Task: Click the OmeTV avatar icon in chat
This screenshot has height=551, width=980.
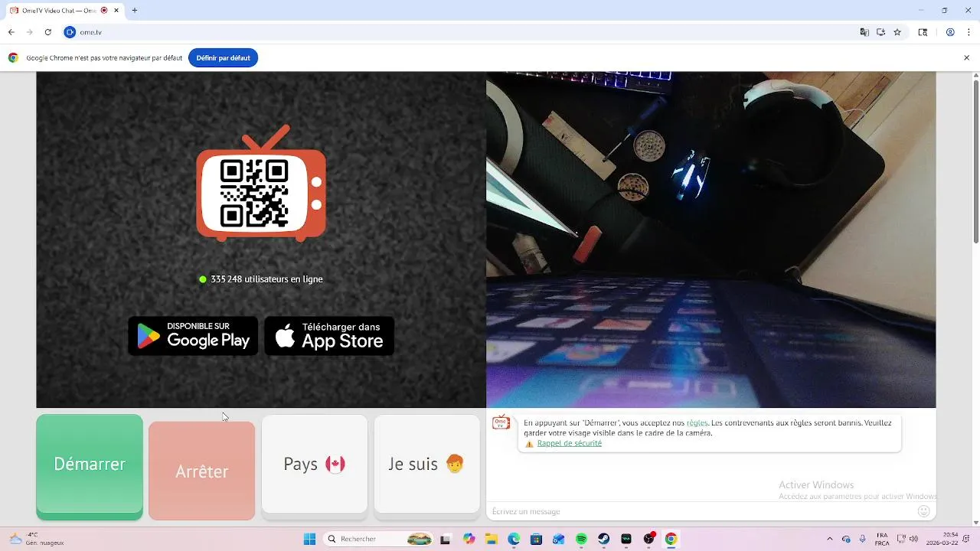Action: point(501,422)
